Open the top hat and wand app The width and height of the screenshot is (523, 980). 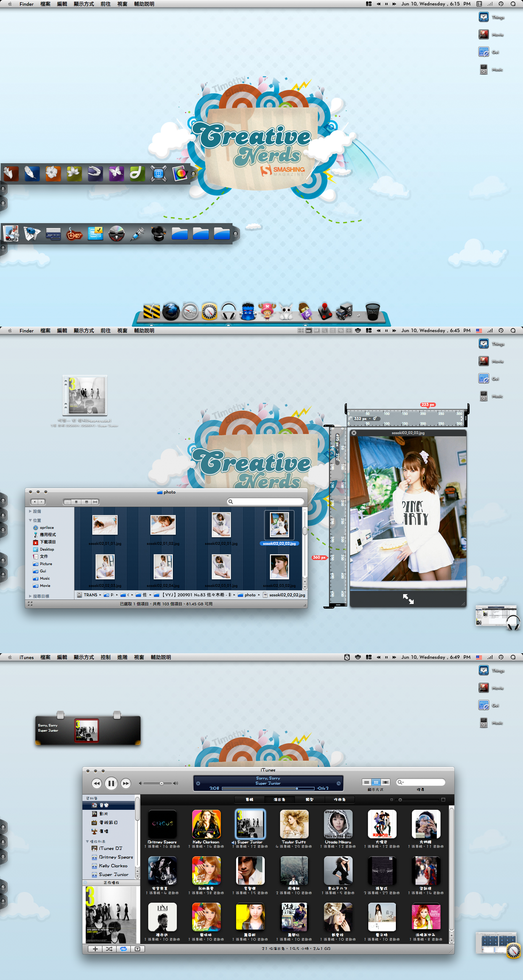click(158, 234)
